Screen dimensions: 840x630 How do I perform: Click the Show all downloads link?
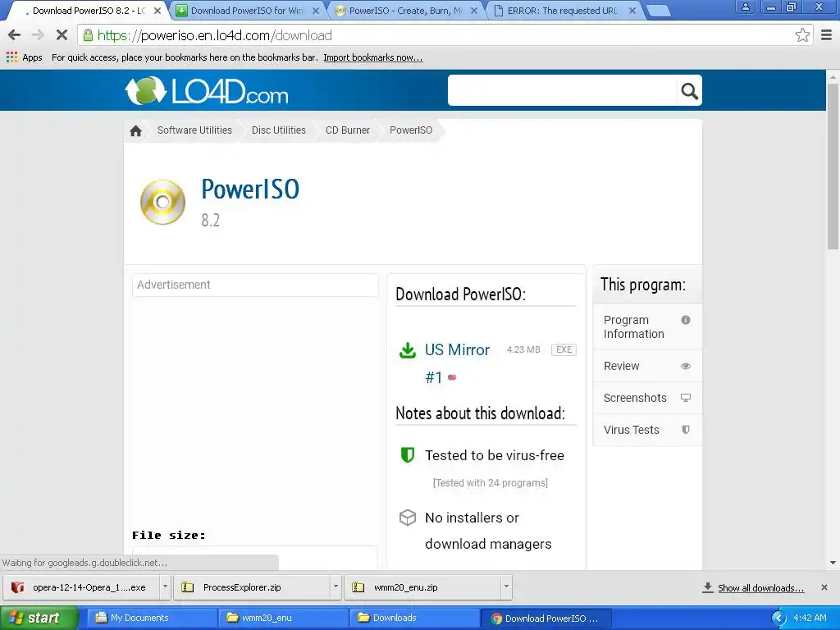[x=760, y=587]
